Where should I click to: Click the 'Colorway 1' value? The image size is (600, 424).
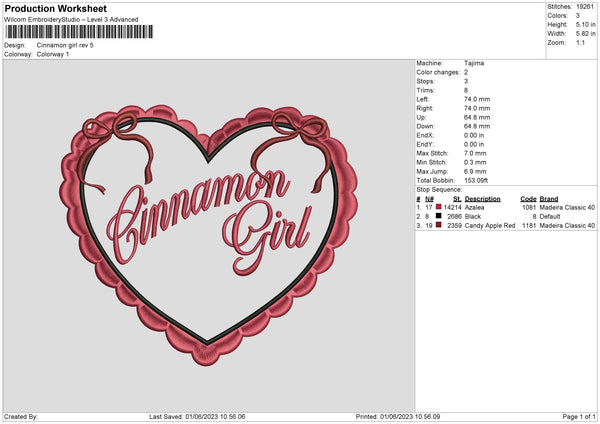tap(53, 54)
